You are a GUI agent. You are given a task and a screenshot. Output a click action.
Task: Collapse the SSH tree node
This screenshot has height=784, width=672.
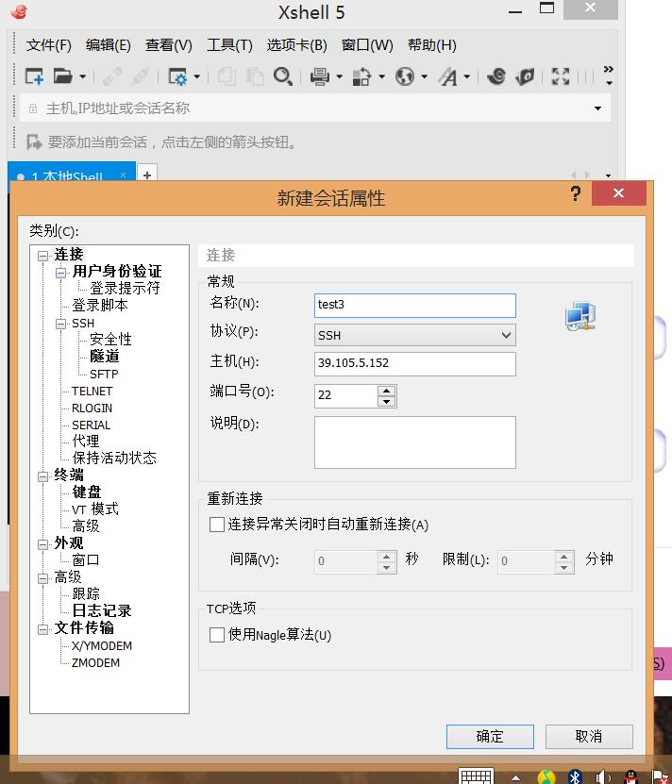click(61, 324)
